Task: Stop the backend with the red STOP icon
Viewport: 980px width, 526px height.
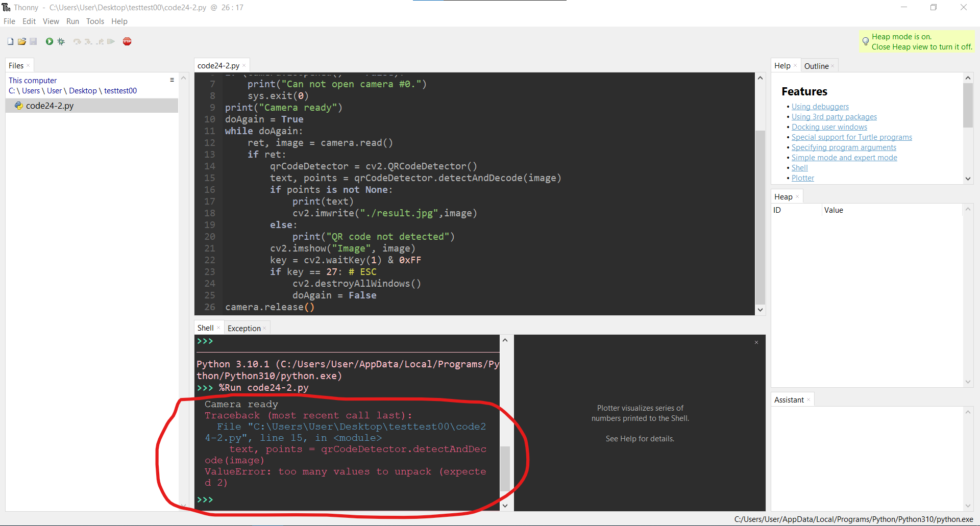Action: coord(127,41)
